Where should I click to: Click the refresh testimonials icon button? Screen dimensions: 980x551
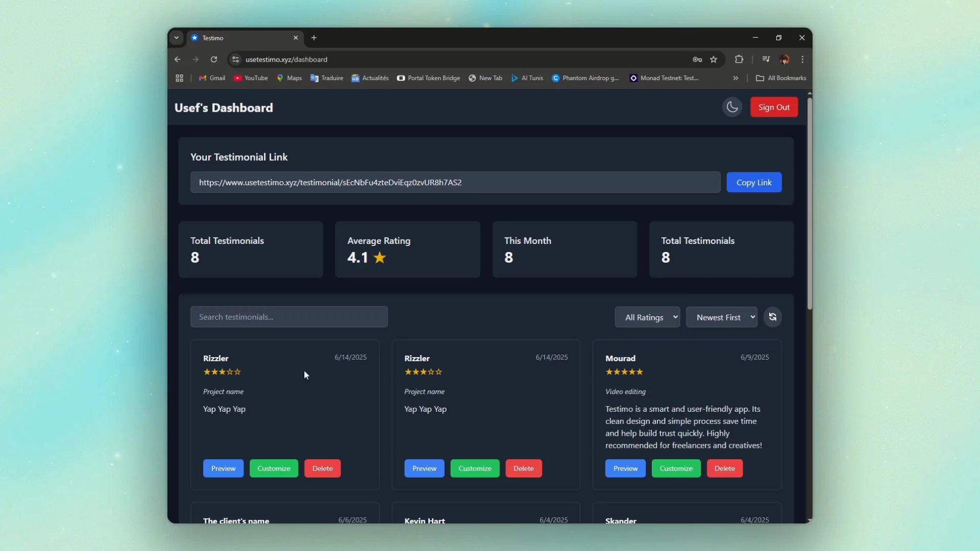(x=772, y=317)
